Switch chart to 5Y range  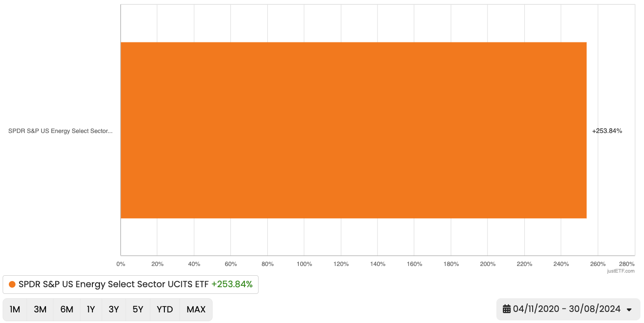pos(138,309)
